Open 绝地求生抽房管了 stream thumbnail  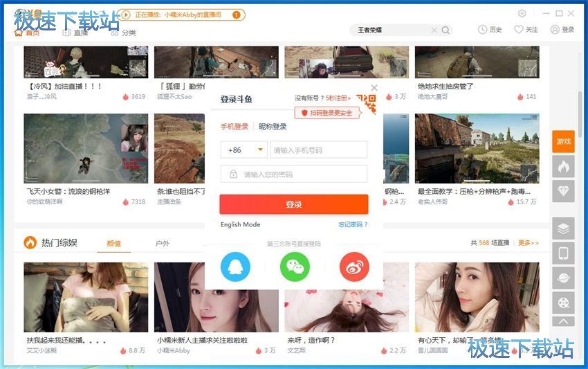point(477,62)
